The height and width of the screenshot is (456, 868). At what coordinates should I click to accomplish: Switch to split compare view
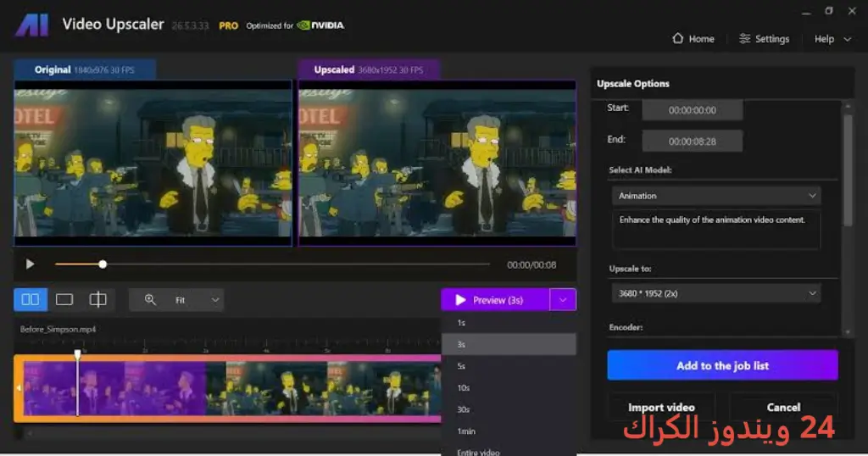[98, 299]
